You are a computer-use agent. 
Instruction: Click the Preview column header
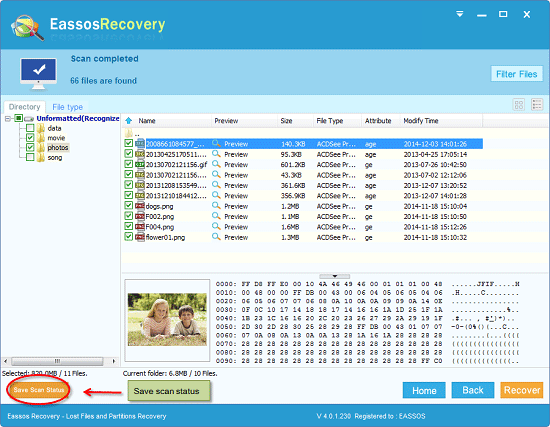pos(226,121)
